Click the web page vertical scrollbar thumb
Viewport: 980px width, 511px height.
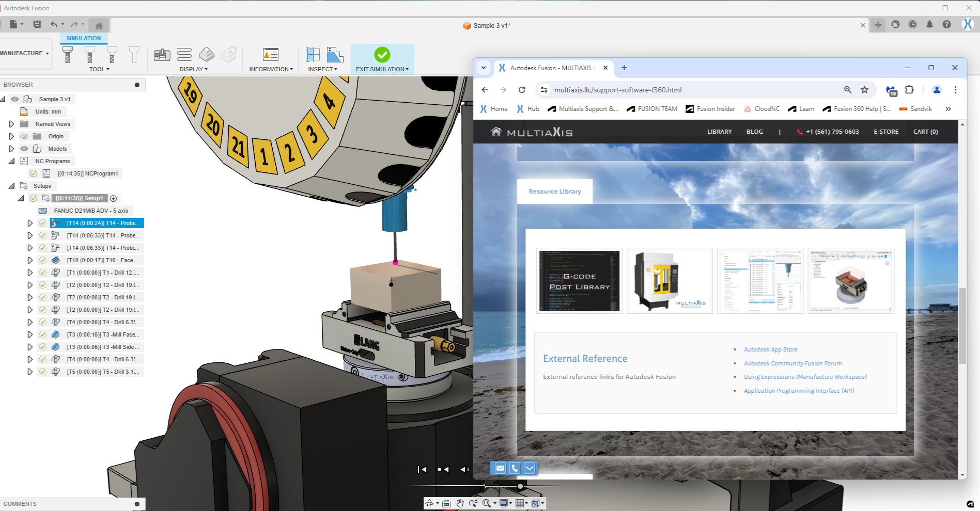coord(962,326)
